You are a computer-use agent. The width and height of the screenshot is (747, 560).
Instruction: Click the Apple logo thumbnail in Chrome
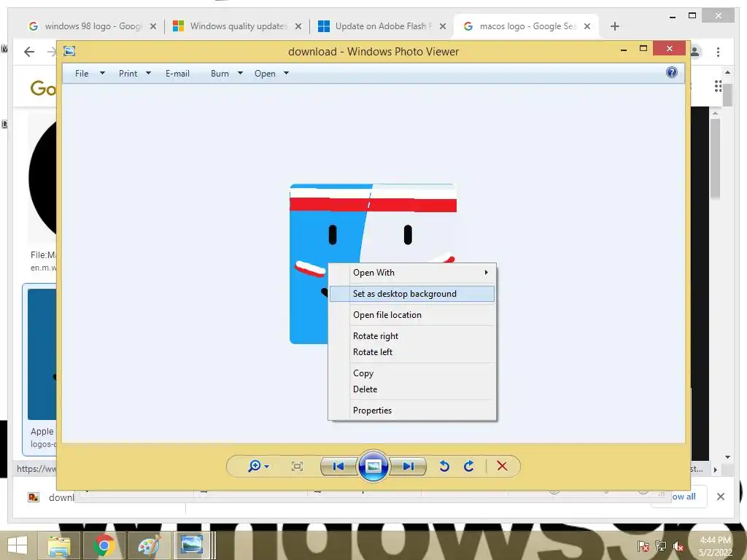tap(42, 354)
